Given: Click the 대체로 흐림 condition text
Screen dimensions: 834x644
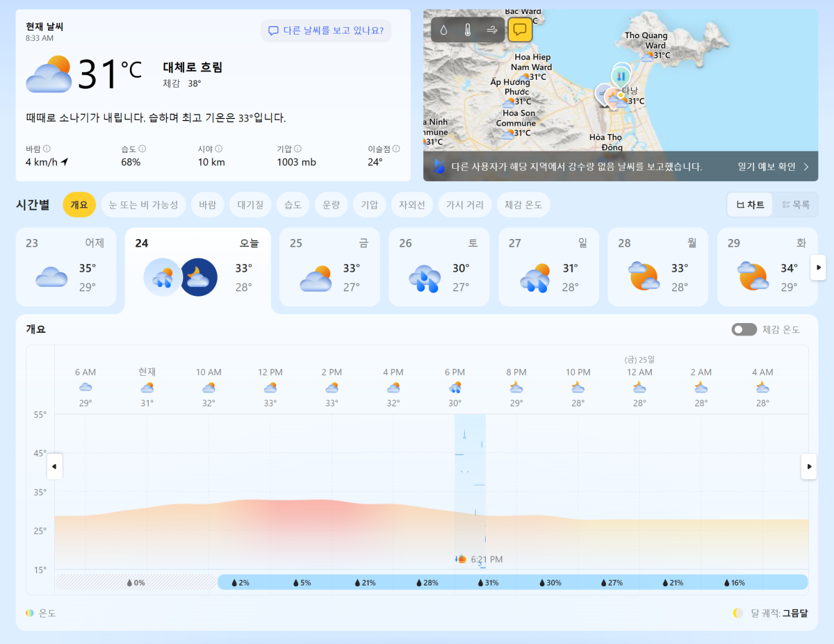Looking at the screenshot, I should tap(193, 67).
